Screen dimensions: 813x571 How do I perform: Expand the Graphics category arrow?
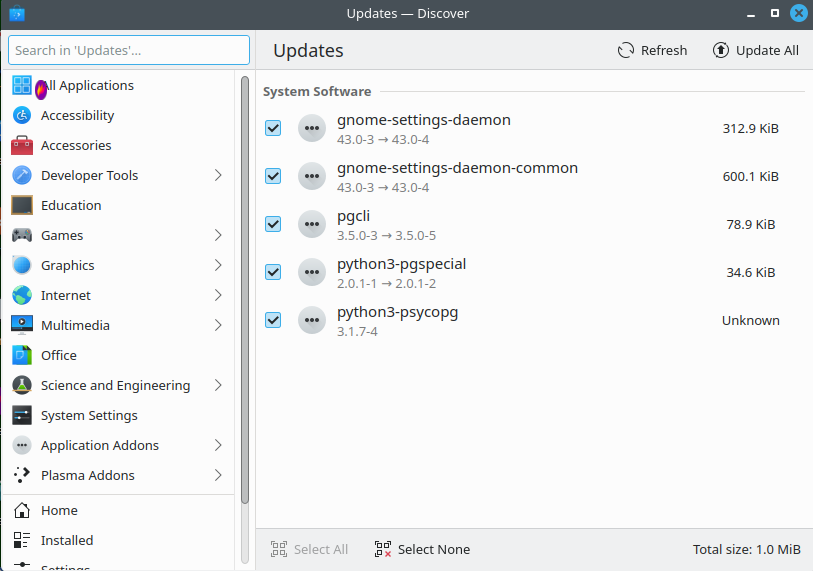pos(218,265)
